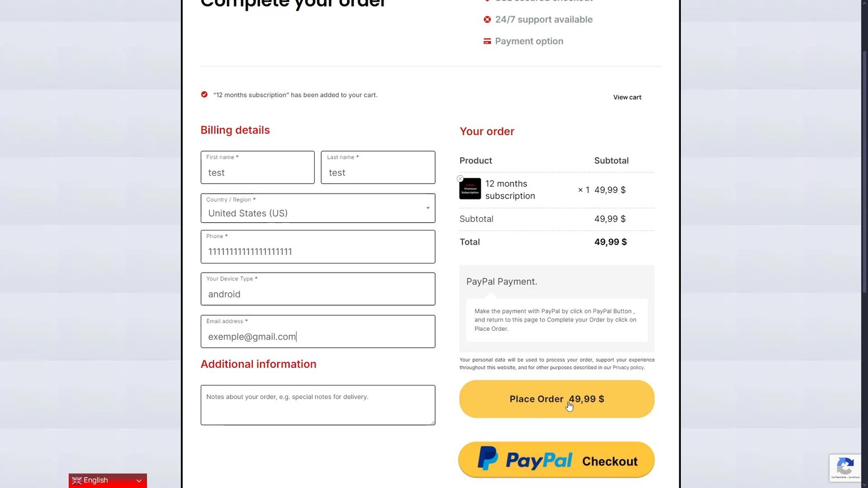
Task: Click the reCAPTCHA badge
Action: pos(845,467)
